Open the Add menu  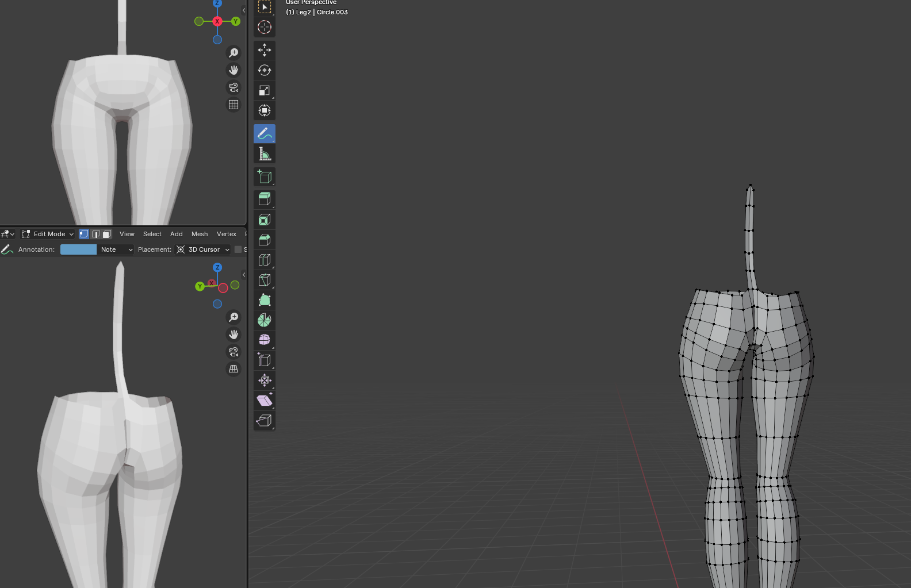tap(177, 234)
